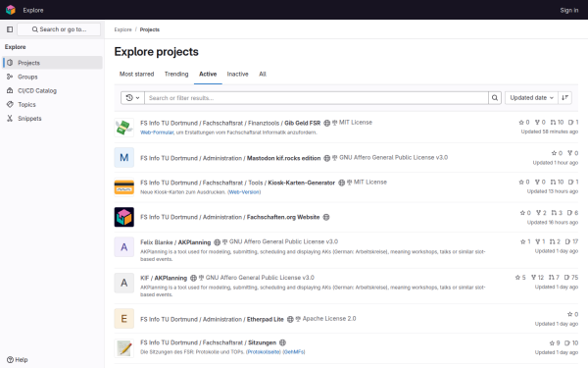The image size is (588, 368).
Task: Open Topics in the sidebar
Action: coord(53,104)
